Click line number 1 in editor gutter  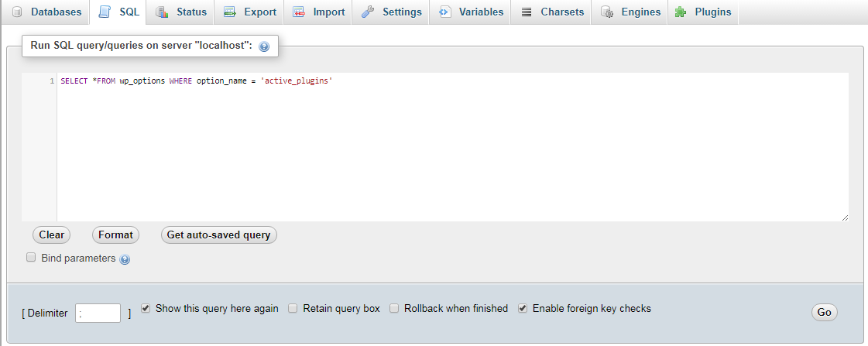pyautogui.click(x=52, y=81)
